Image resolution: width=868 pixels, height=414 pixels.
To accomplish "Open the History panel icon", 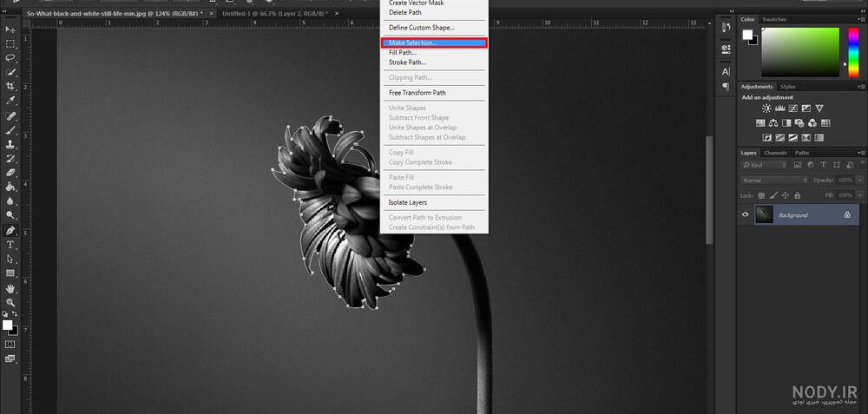I will coord(726,27).
